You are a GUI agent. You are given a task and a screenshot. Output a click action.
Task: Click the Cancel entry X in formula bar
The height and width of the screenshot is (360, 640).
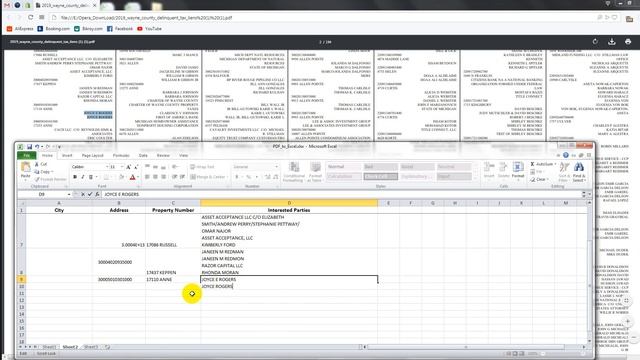click(83, 194)
